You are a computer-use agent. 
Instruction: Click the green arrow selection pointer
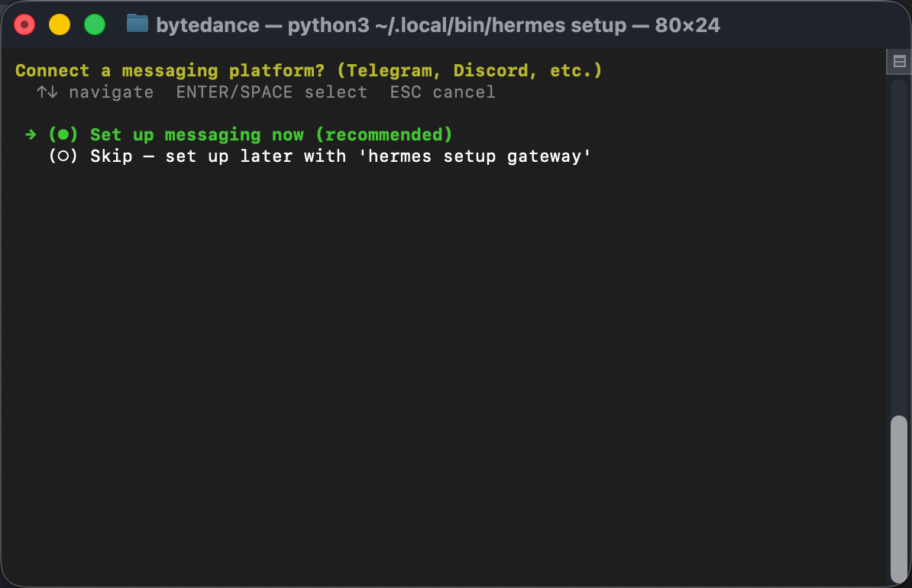point(31,135)
